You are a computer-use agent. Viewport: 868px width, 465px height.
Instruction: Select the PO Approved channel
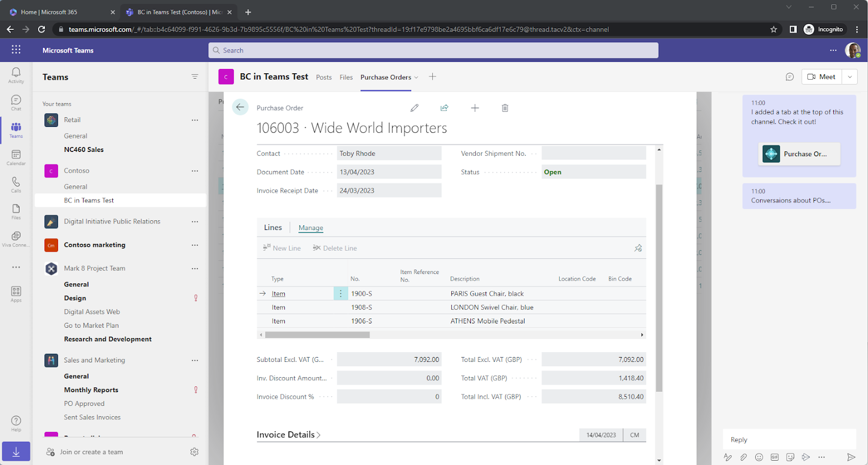pos(84,404)
